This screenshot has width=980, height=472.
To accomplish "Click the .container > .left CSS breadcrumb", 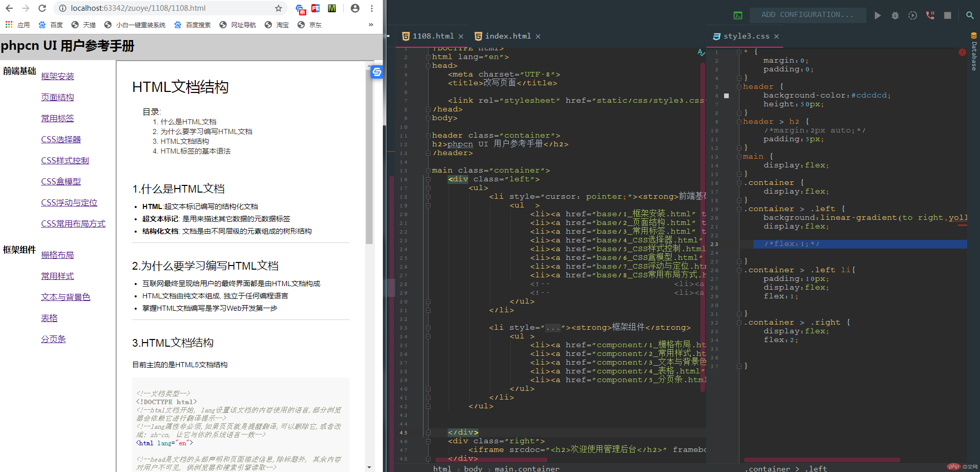I will click(786, 468).
